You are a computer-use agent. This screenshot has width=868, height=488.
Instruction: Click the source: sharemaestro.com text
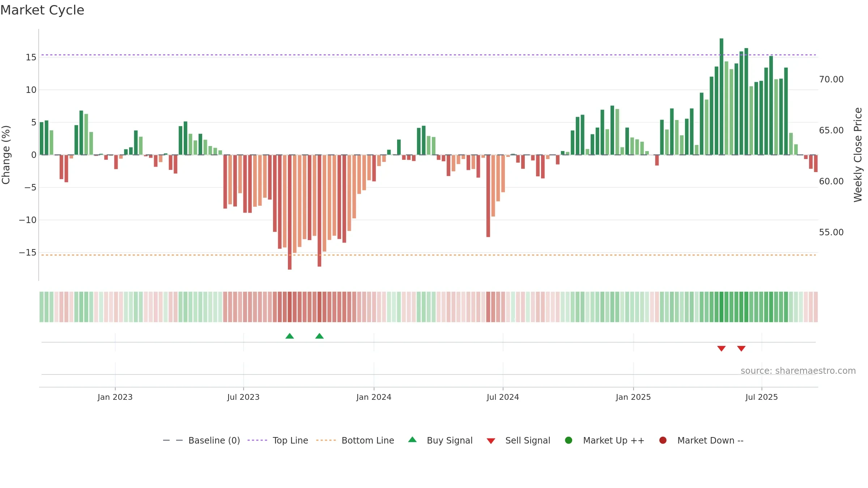[798, 371]
